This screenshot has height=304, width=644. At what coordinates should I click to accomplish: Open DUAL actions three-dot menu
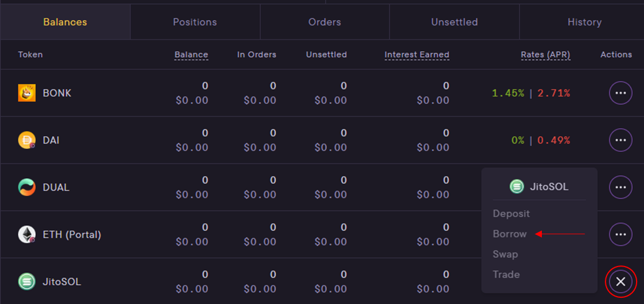pos(620,187)
